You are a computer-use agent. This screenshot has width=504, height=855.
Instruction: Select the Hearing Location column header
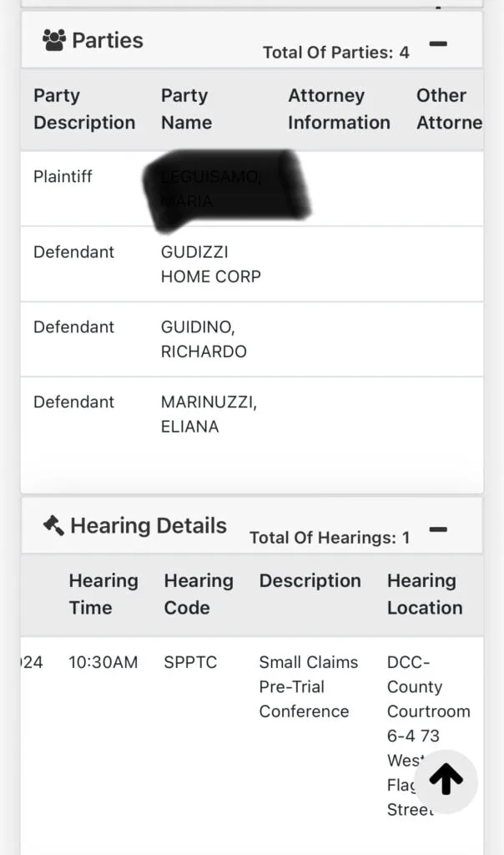(424, 594)
